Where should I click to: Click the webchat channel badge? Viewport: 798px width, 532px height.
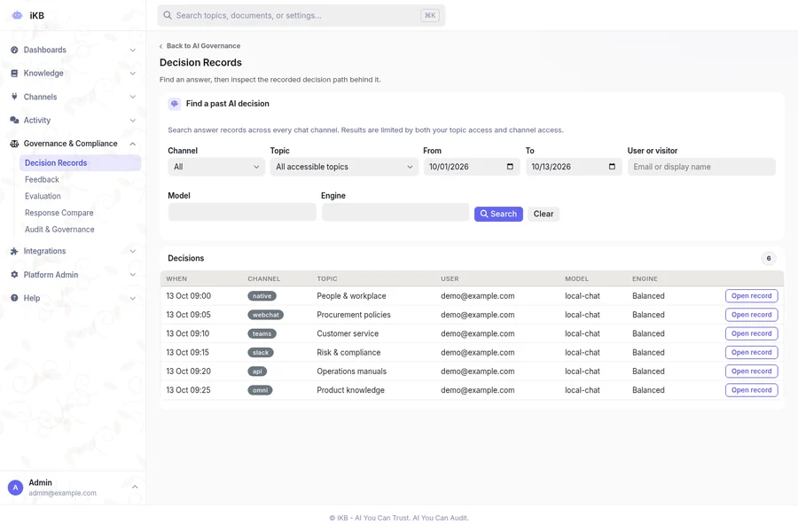[x=266, y=315]
